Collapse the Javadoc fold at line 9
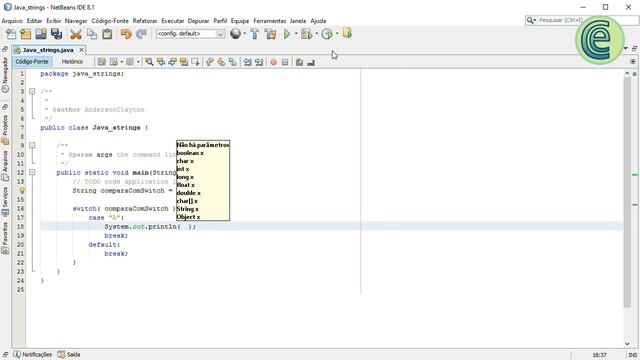The width and height of the screenshot is (640, 360). click(32, 145)
